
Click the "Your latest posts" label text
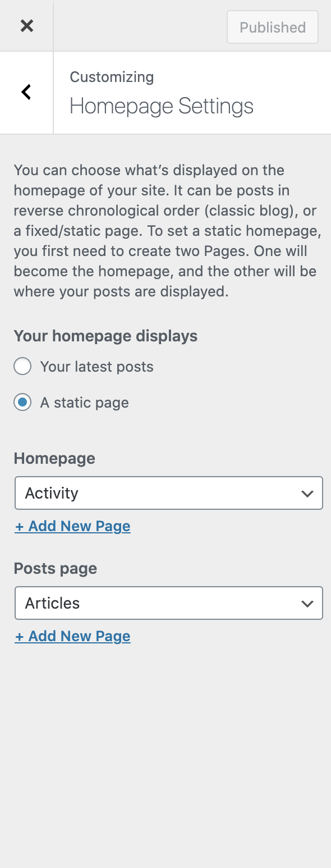[x=96, y=367]
